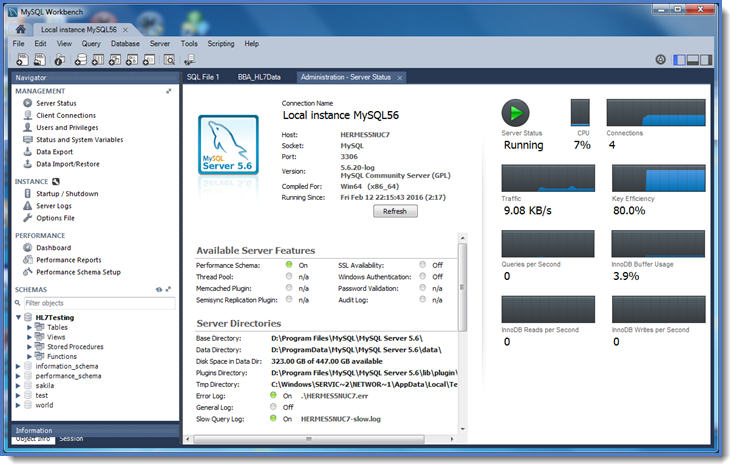Expand the Tables node
This screenshot has height=471, width=737.
pos(29,327)
